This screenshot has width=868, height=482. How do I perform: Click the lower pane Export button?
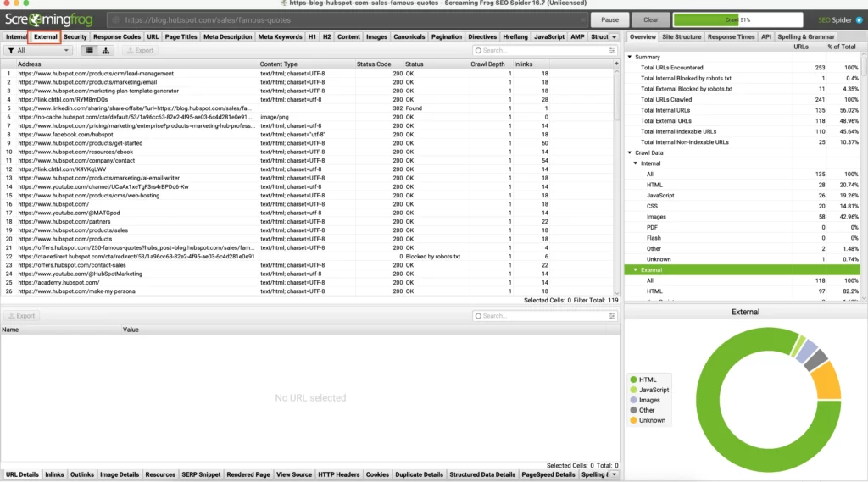tap(21, 316)
